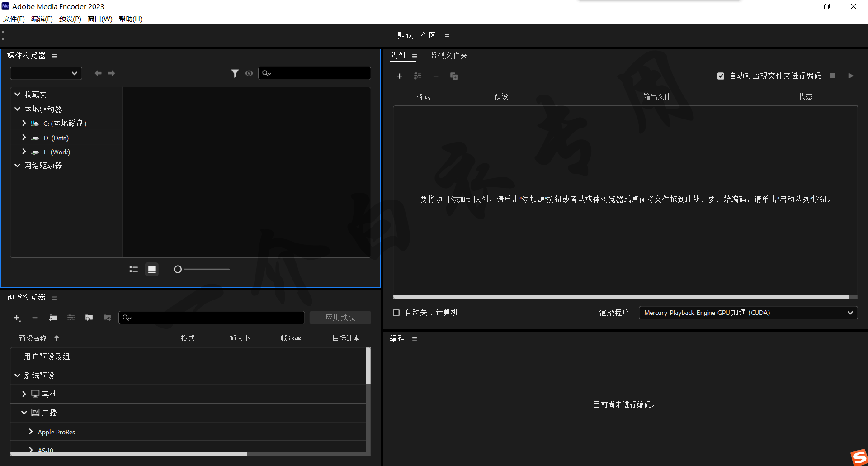
Task: Click the D: (Data) drive icon
Action: click(x=35, y=138)
